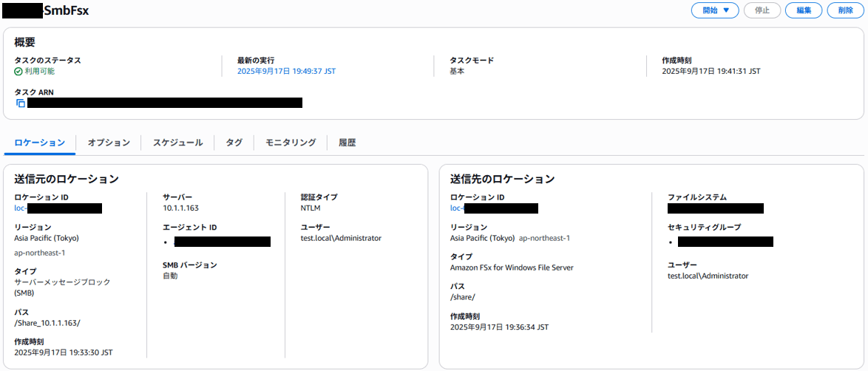Click the 編集 button

point(804,10)
